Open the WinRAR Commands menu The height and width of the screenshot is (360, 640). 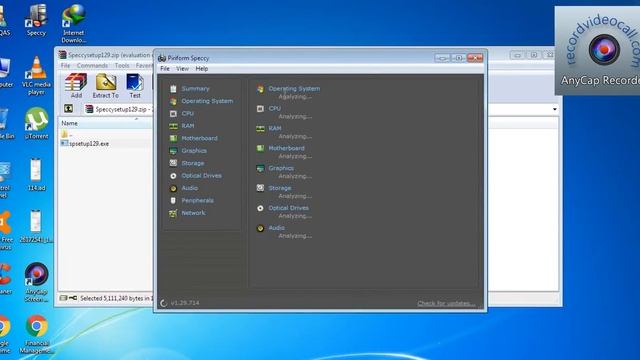(92, 65)
